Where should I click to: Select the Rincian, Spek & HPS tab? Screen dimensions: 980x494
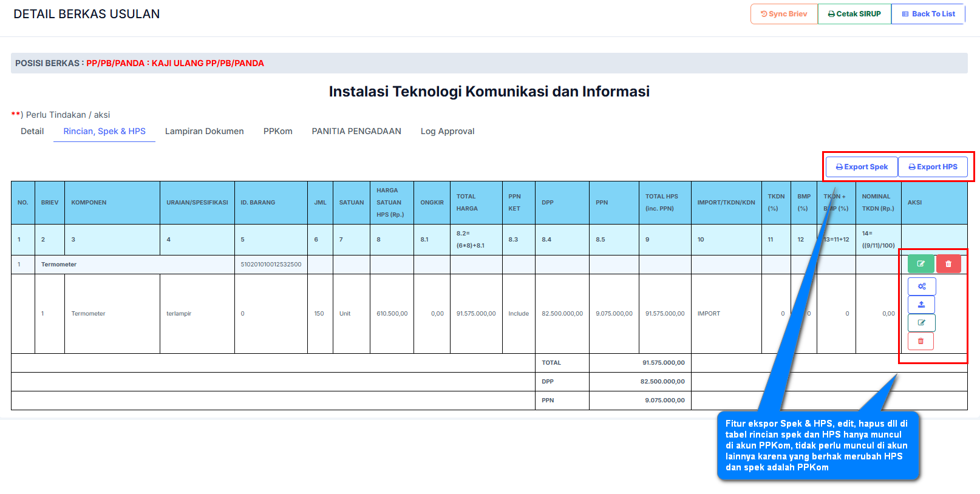tap(104, 131)
